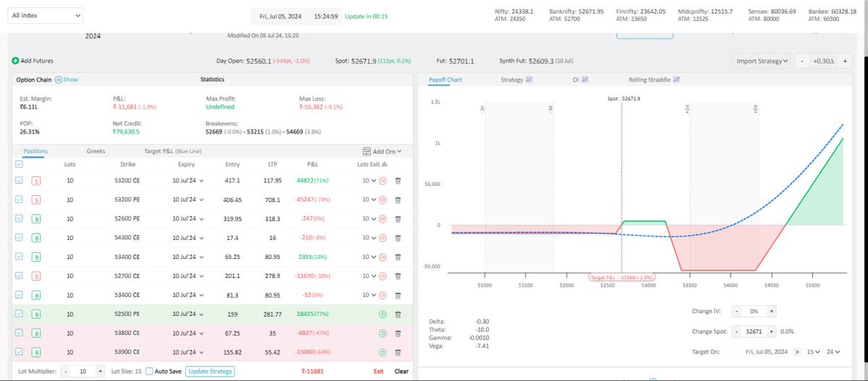Screen dimensions: 868x381
Task: Click the green plus icon beside Add Futures
Action: 15,61
